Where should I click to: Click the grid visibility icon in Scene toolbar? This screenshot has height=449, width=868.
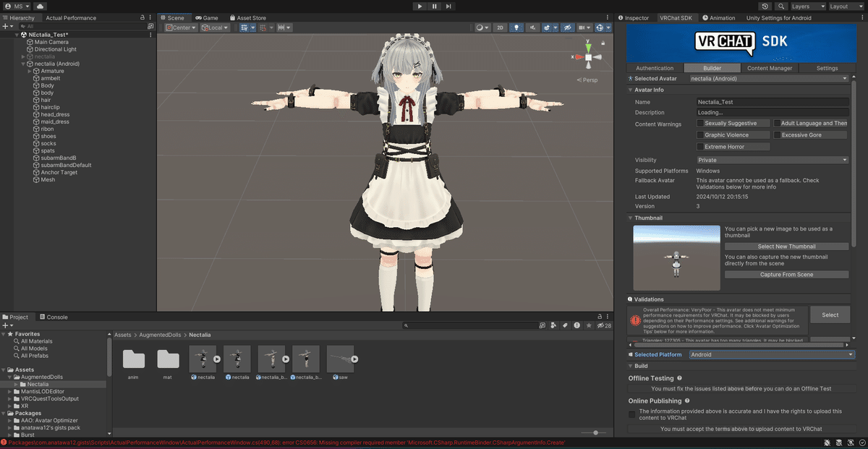click(x=245, y=27)
